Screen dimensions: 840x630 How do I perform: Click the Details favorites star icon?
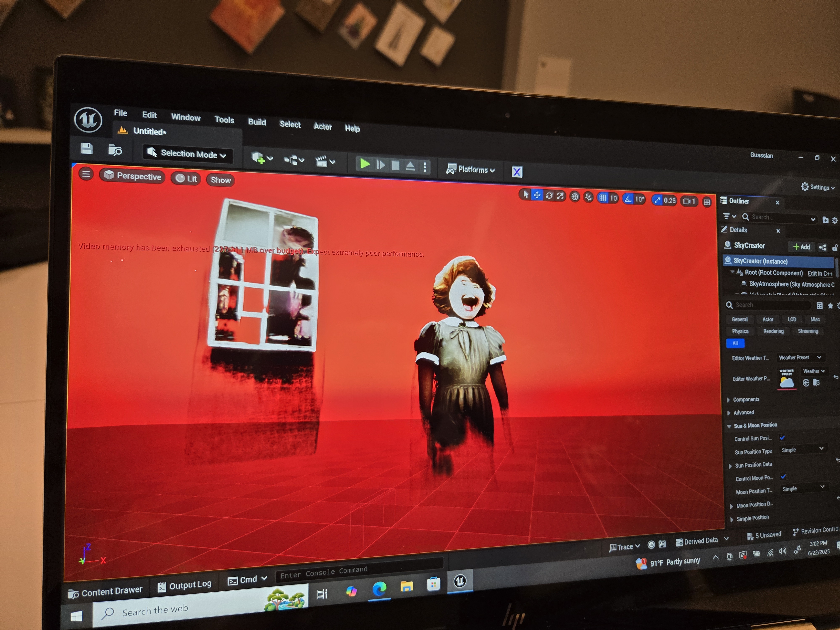click(830, 305)
